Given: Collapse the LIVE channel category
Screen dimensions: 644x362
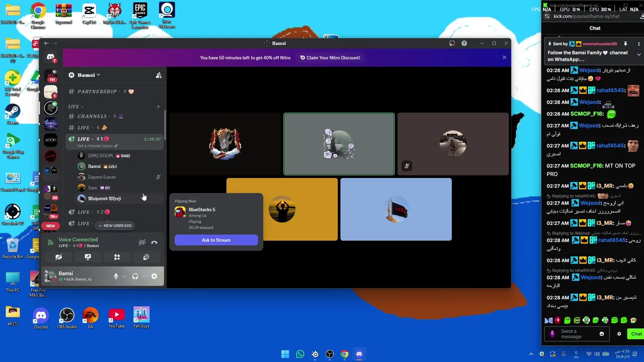Looking at the screenshot, I should click(x=76, y=107).
